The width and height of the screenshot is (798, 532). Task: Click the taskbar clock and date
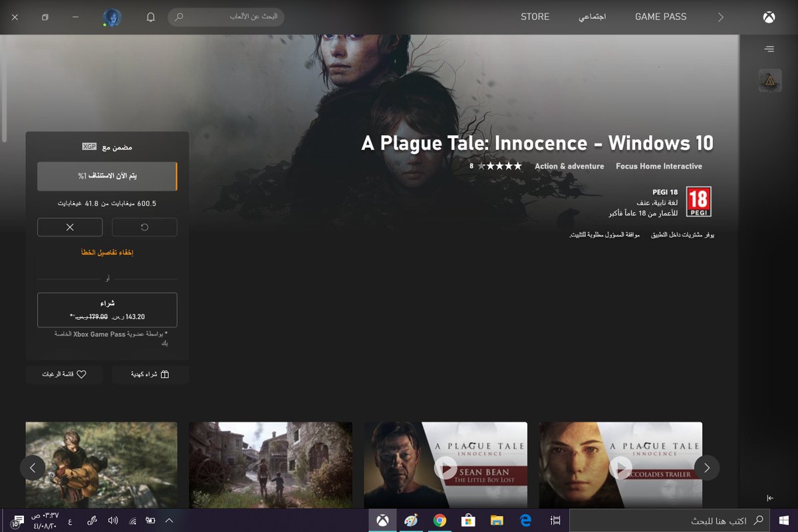45,521
